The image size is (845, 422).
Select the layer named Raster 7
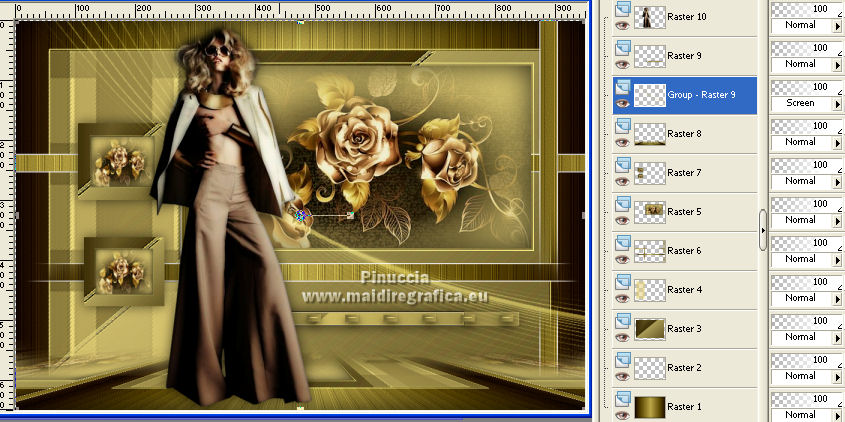[x=684, y=172]
